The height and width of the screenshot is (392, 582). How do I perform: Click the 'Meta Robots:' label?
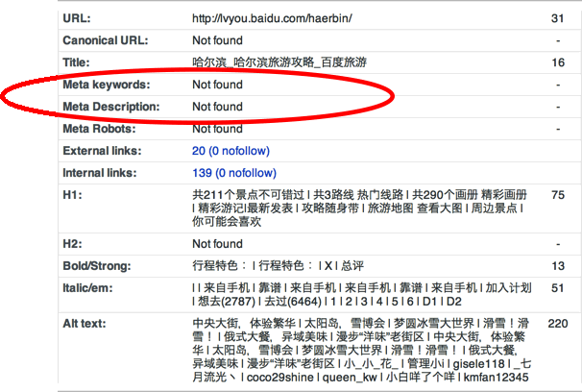click(x=100, y=129)
